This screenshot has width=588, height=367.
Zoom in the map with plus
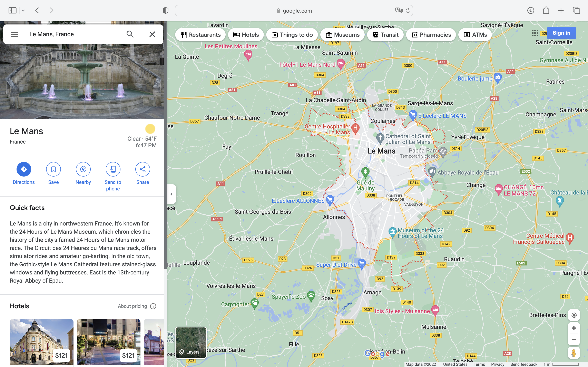point(574,328)
